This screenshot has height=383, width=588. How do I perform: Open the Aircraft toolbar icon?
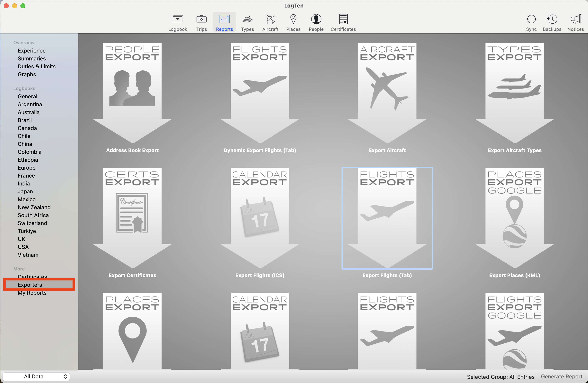tap(270, 23)
